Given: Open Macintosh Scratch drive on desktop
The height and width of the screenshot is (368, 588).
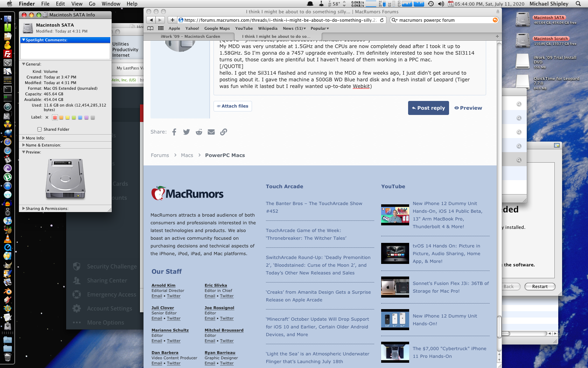Looking at the screenshot, I should [x=523, y=41].
